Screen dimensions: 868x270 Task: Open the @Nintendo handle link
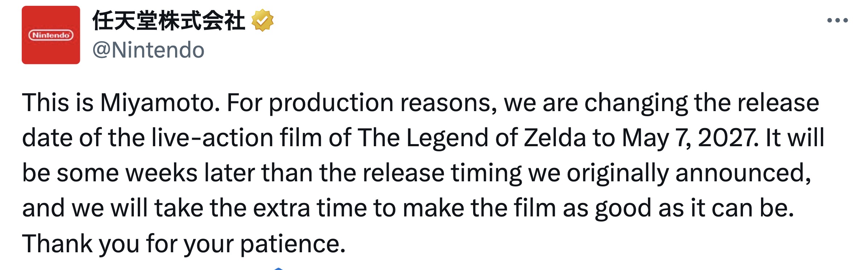click(x=148, y=50)
